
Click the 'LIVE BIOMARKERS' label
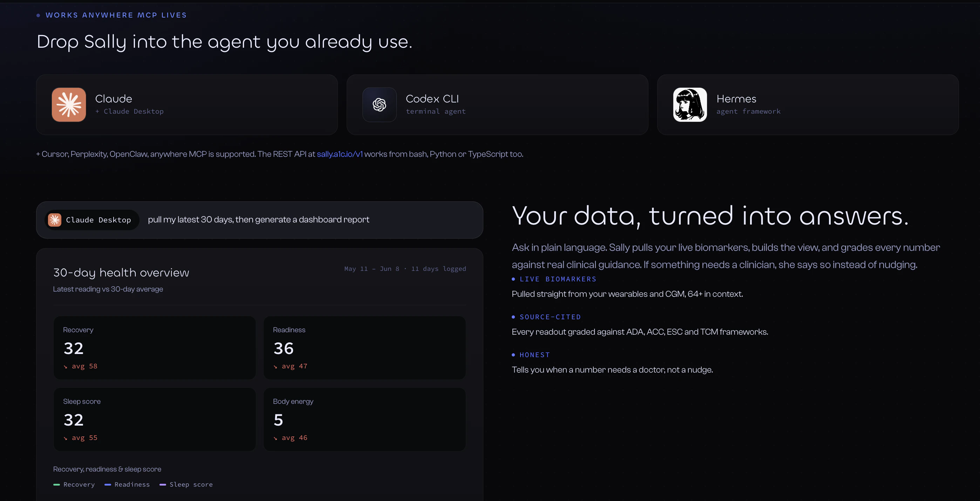558,279
